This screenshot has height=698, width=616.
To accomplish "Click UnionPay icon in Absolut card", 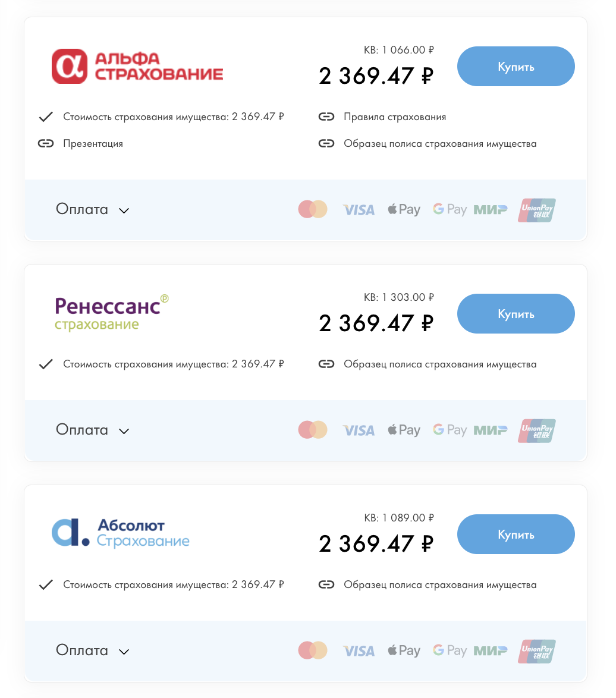I will click(x=537, y=650).
